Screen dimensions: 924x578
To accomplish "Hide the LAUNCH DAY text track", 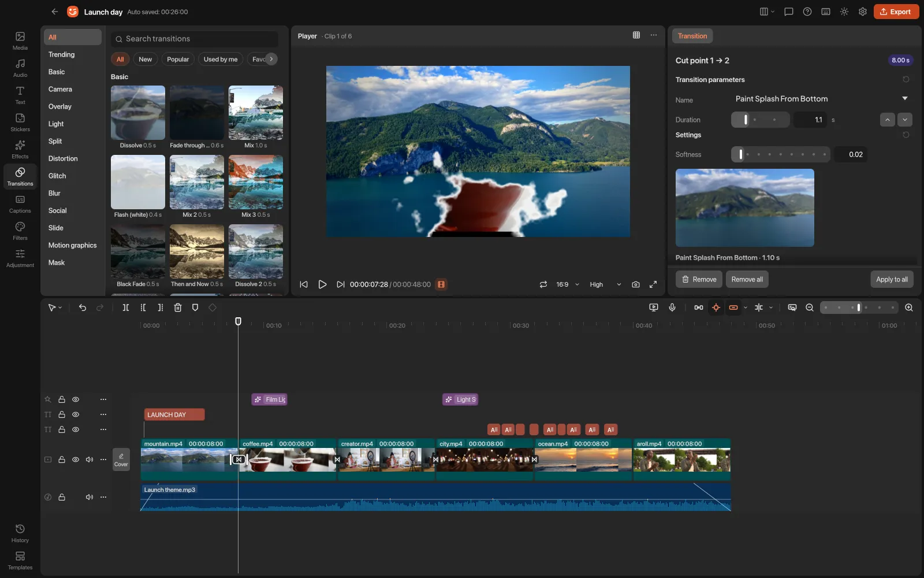I will [76, 414].
